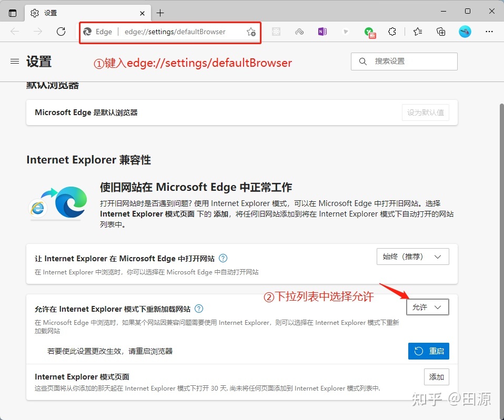Click the 添加 button for IE mode pages
This screenshot has height=420, width=504.
(x=437, y=377)
